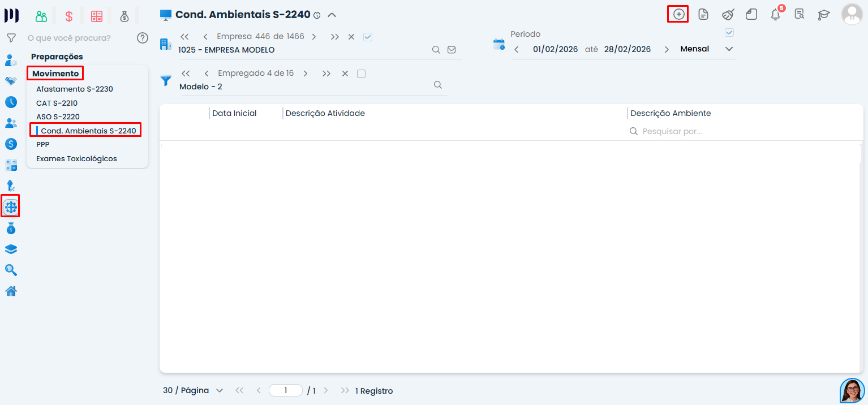
Task: Go to previous Período with left arrow
Action: point(516,50)
